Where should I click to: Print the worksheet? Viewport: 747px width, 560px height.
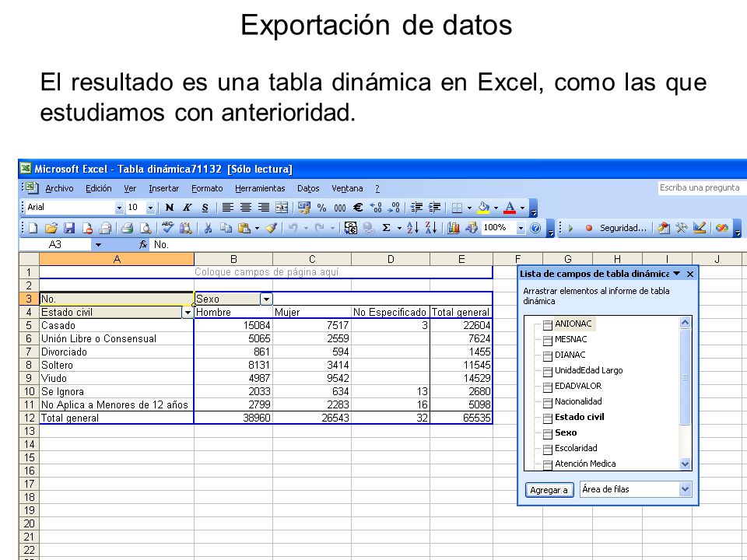pos(127,228)
